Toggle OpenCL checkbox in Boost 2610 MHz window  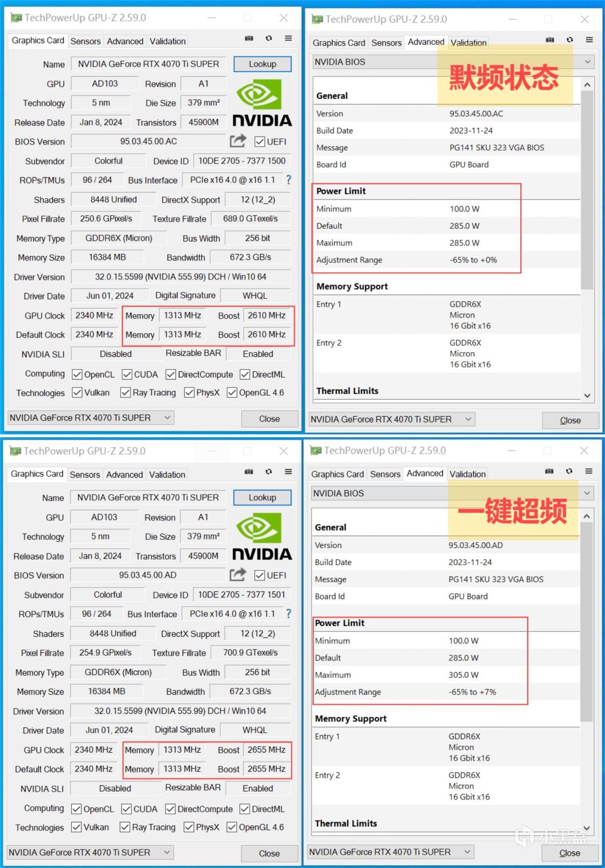click(x=77, y=375)
